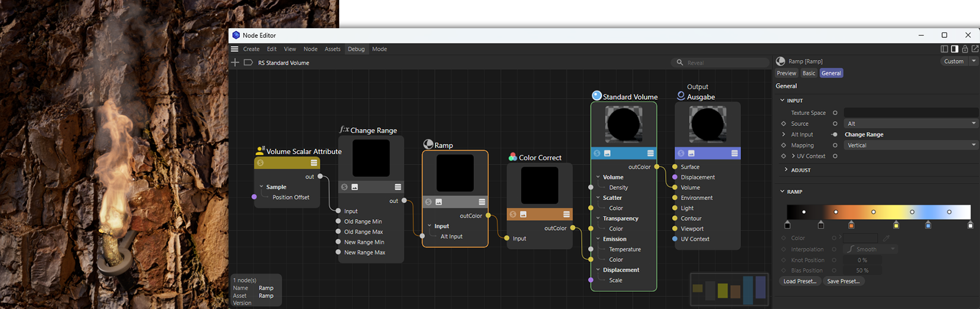Open the hamburger menu in Node Editor
Viewport: 980px width, 309px height.
coord(235,49)
